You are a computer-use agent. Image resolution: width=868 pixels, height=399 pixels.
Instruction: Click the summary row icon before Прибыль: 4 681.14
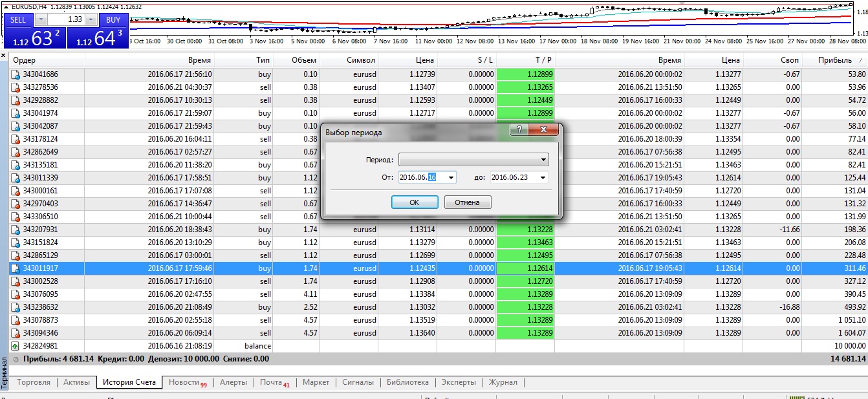click(x=16, y=358)
